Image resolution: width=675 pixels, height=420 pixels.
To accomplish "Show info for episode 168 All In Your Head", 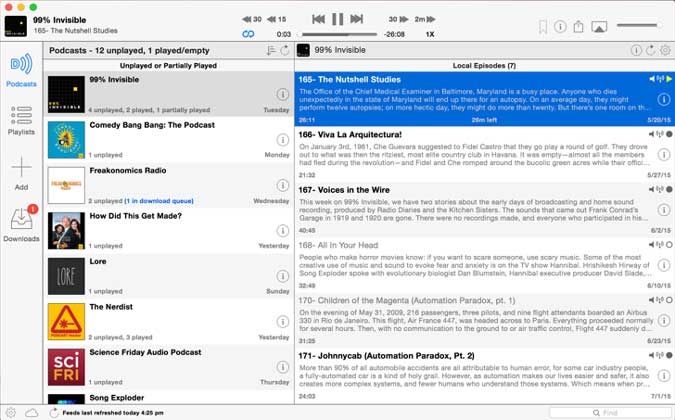I will pyautogui.click(x=663, y=265).
